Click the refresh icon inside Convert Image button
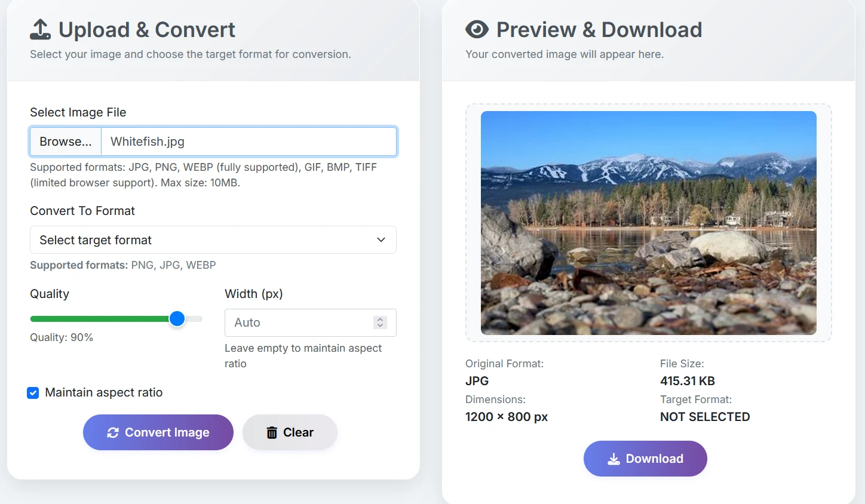Viewport: 865px width, 504px height. click(113, 432)
